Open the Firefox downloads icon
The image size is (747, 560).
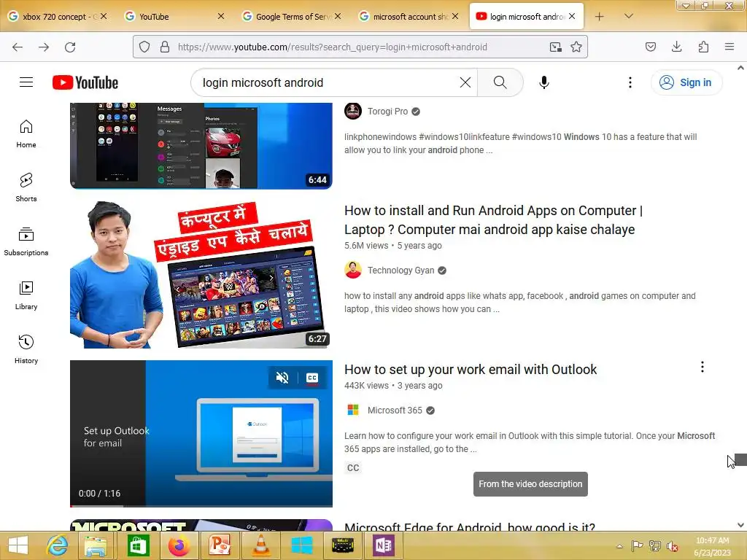(x=676, y=47)
